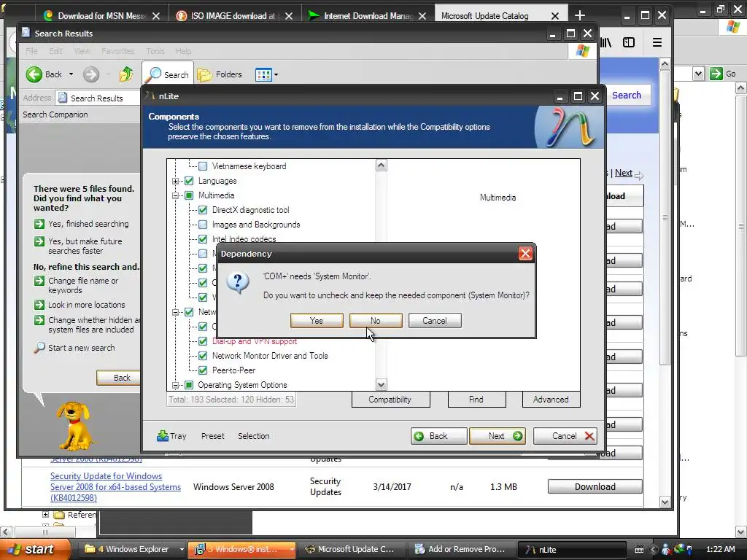Switch to ISO IMAGE download tab
Viewport: 747px width, 560px height.
tap(233, 16)
